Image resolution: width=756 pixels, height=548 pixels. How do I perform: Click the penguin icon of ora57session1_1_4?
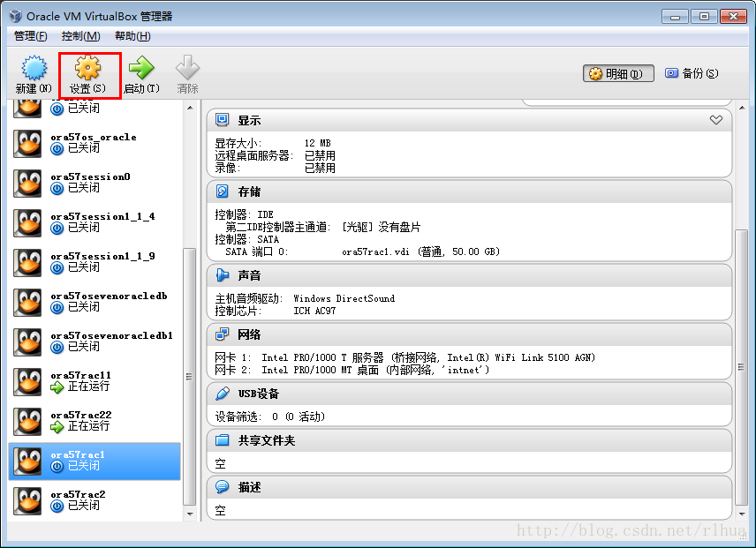point(27,223)
